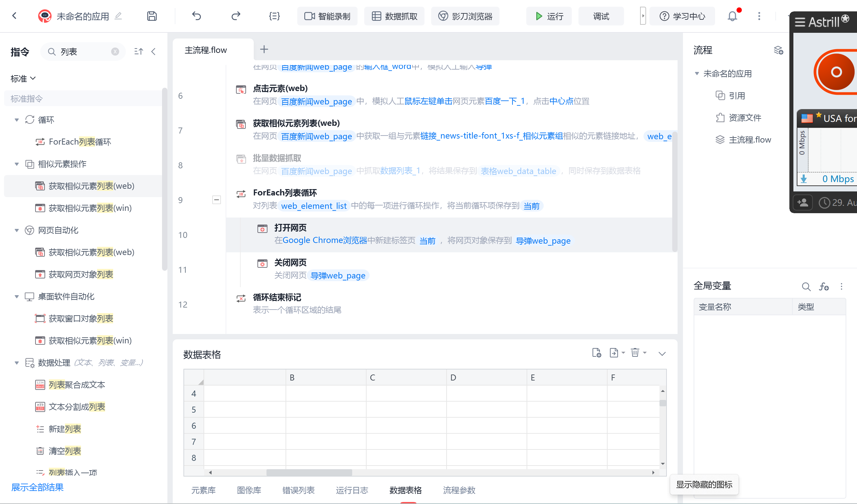
Task: Switch to the 运行日志 tab
Action: click(352, 490)
